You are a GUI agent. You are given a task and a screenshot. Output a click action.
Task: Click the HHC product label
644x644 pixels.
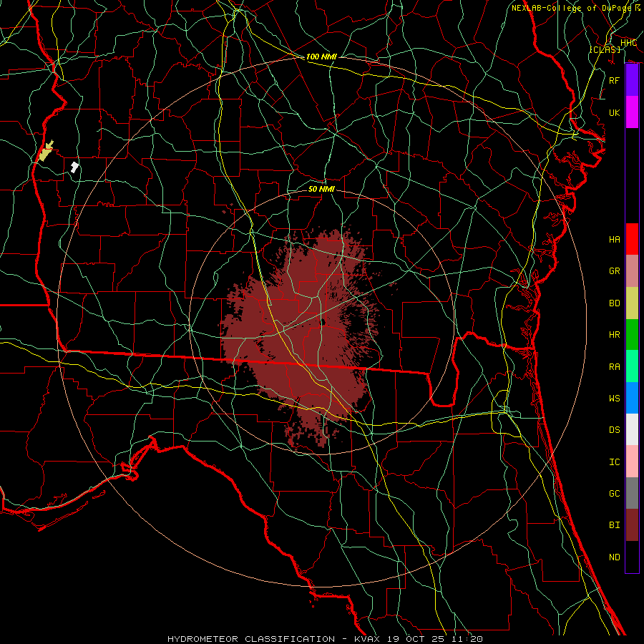coord(628,43)
